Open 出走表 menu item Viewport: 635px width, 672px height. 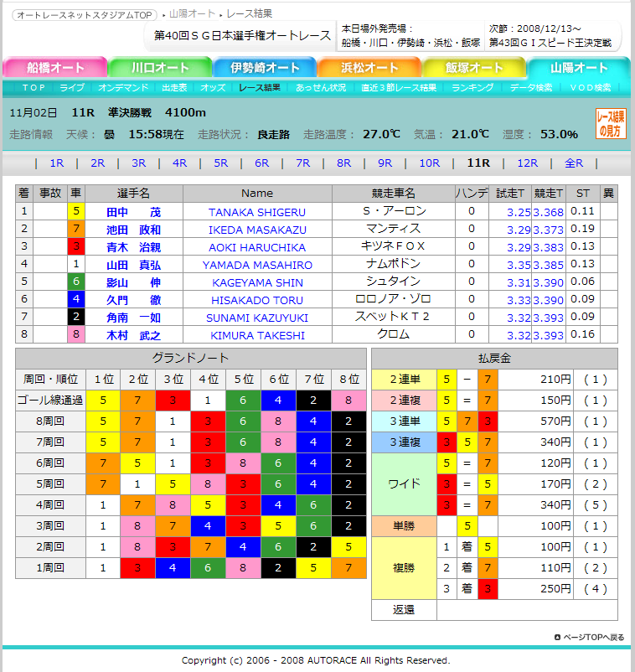174,87
